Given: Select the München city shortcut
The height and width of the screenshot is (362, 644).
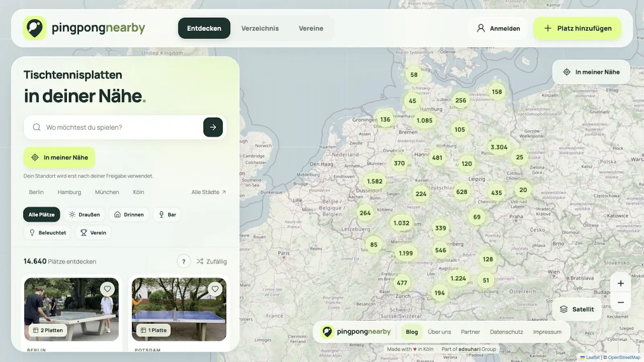Looking at the screenshot, I should click(x=107, y=192).
